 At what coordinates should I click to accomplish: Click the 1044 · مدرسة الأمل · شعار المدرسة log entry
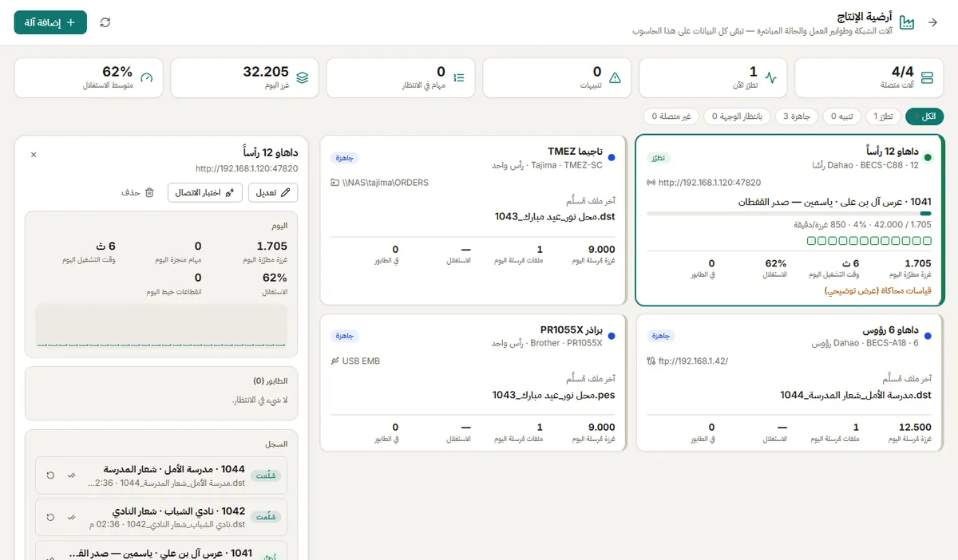coord(161,475)
